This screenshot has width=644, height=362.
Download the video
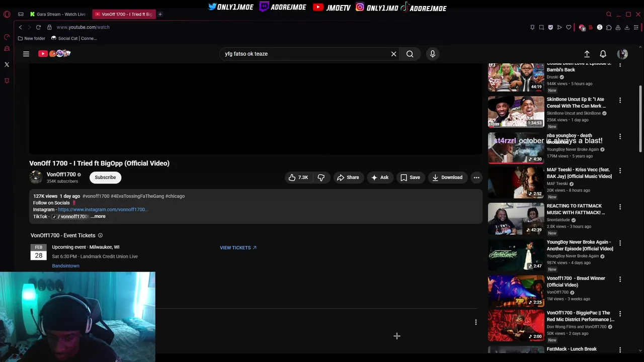447,177
